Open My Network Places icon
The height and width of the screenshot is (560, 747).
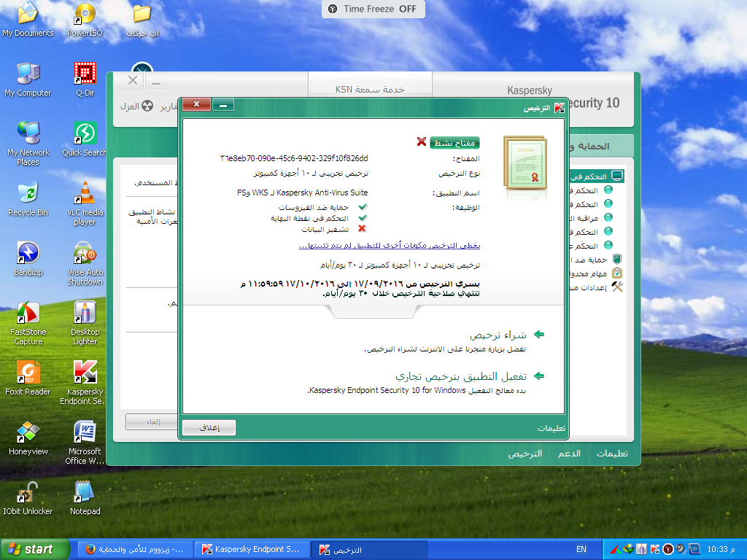tap(28, 144)
